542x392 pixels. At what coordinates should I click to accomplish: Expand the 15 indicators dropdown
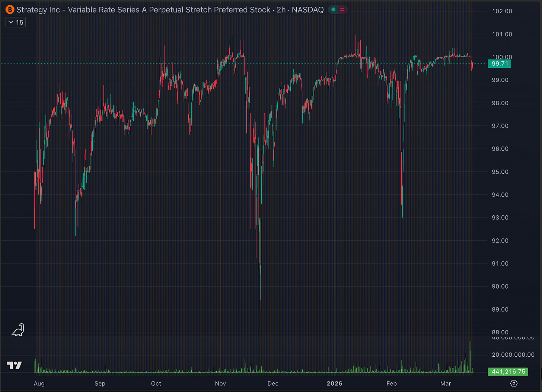[x=16, y=22]
